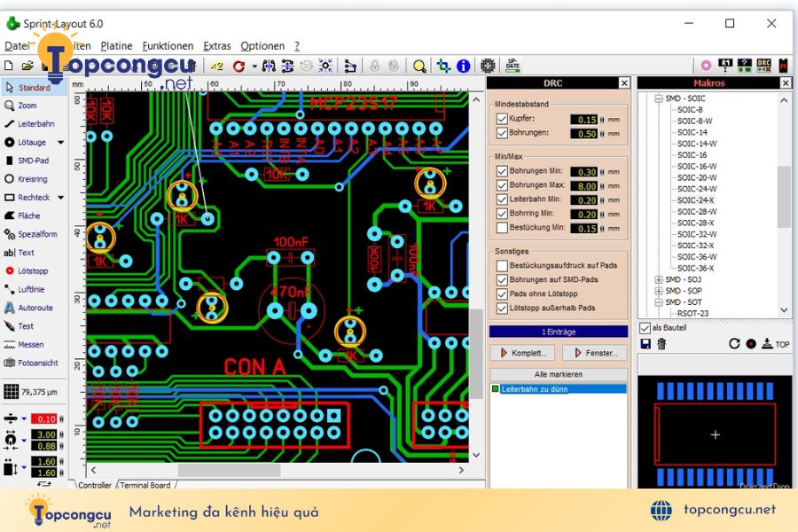Click the trash icon in Makros panel

coord(661,344)
